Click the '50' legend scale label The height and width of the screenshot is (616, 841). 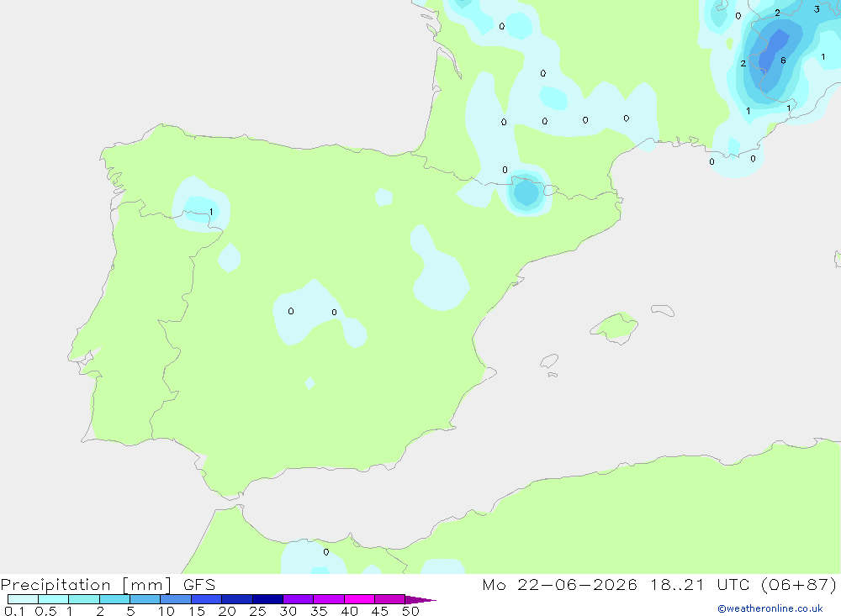410,611
